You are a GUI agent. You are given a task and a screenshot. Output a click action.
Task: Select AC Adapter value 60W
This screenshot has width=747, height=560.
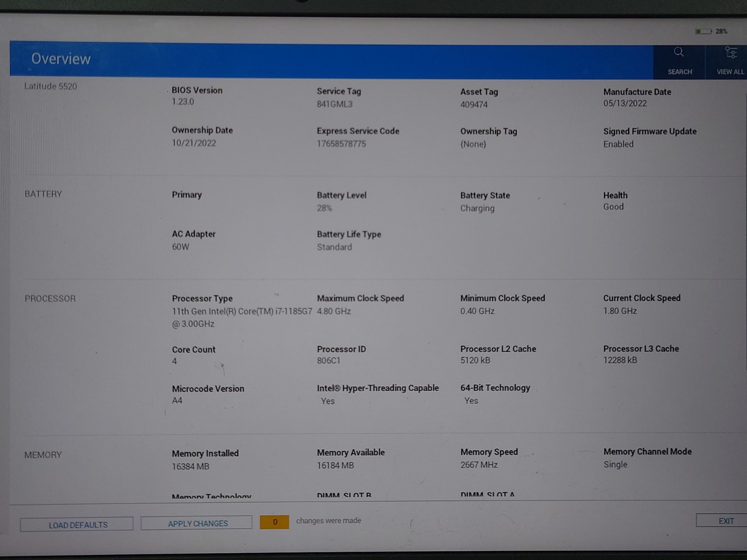pyautogui.click(x=181, y=247)
